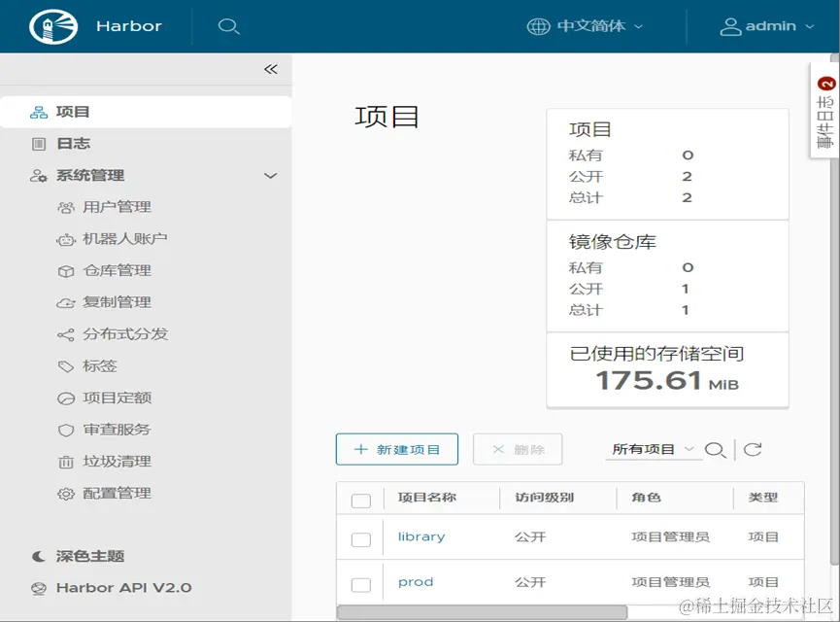Sort by 访问级别 column header
Image resolution: width=840 pixels, height=622 pixels.
pos(544,498)
